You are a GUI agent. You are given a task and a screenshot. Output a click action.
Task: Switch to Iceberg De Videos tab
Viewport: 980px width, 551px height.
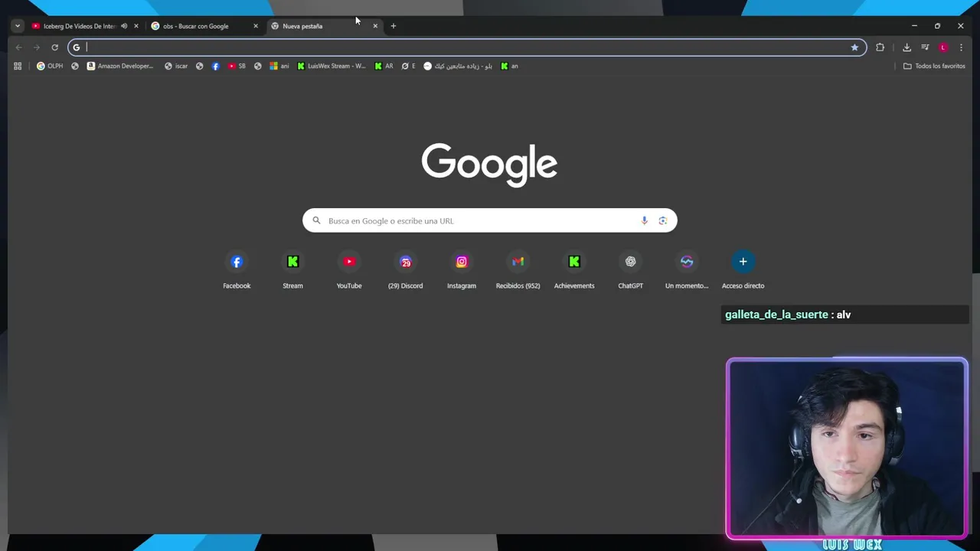pyautogui.click(x=80, y=26)
